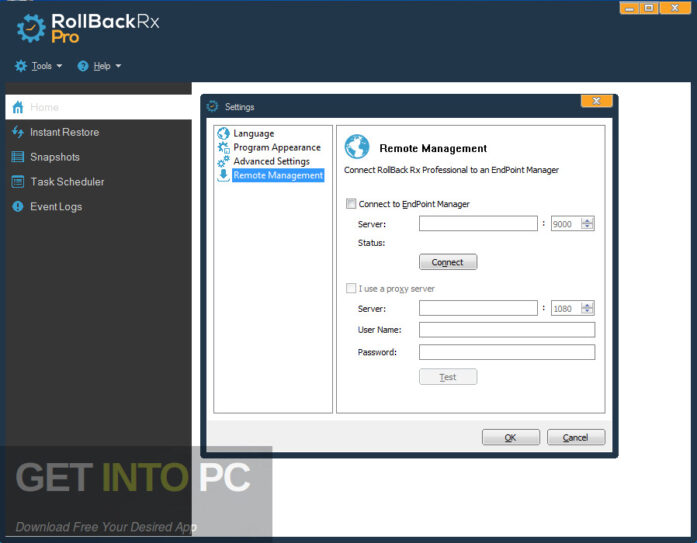
Task: Click the Home house icon in sidebar
Action: point(18,107)
